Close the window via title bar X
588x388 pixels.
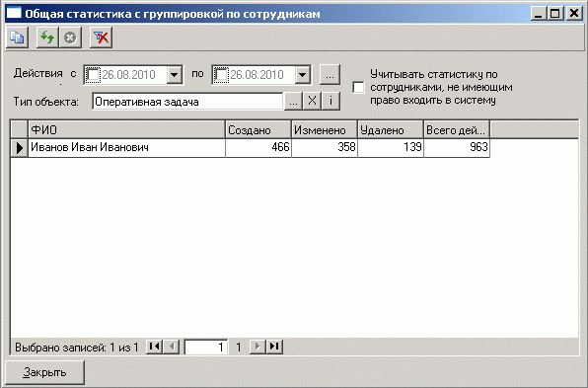[x=574, y=14]
